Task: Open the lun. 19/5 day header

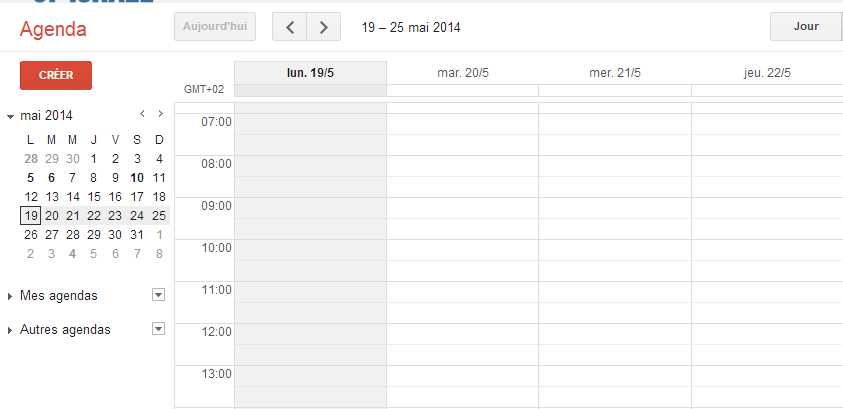Action: [310, 73]
